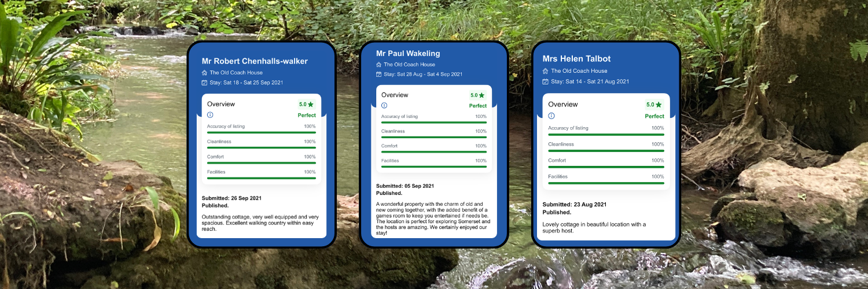The height and width of the screenshot is (289, 868).
Task: Click the Facilities progress bar on Helen's review
Action: coord(606,183)
